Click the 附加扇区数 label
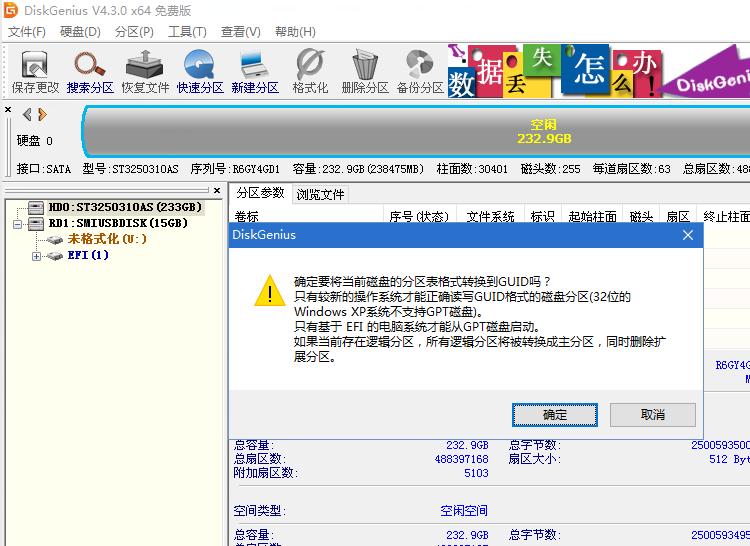The height and width of the screenshot is (546, 750). 265,473
